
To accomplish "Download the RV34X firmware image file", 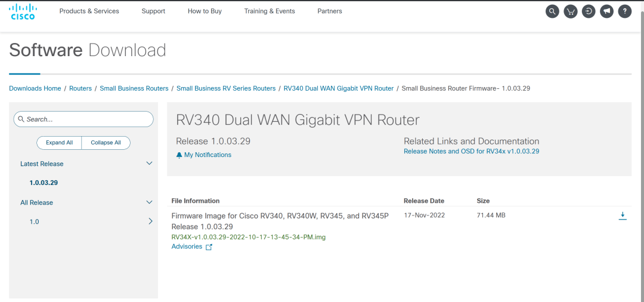I will click(x=623, y=215).
